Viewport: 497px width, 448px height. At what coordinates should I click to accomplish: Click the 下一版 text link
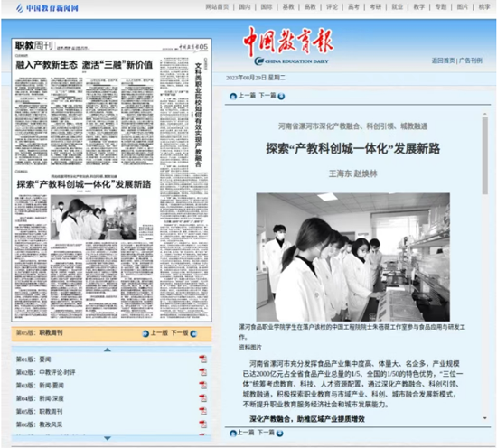point(180,333)
